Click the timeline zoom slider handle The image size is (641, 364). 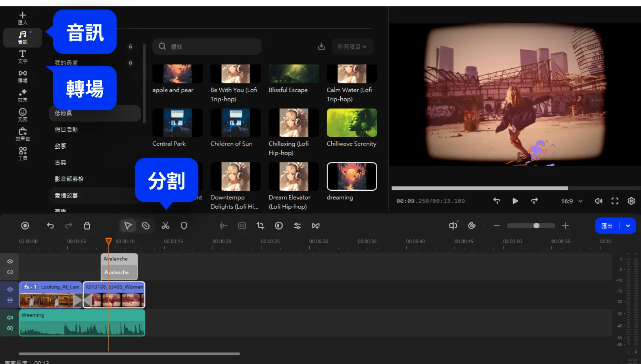pyautogui.click(x=536, y=226)
